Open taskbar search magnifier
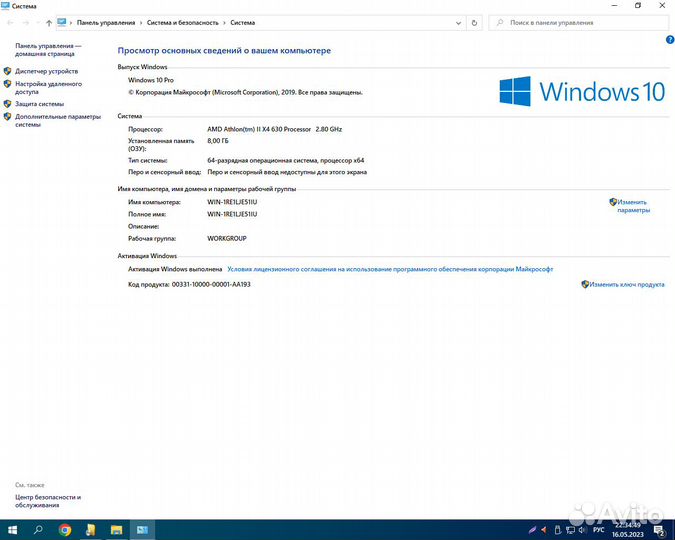The image size is (675, 540). pyautogui.click(x=38, y=530)
